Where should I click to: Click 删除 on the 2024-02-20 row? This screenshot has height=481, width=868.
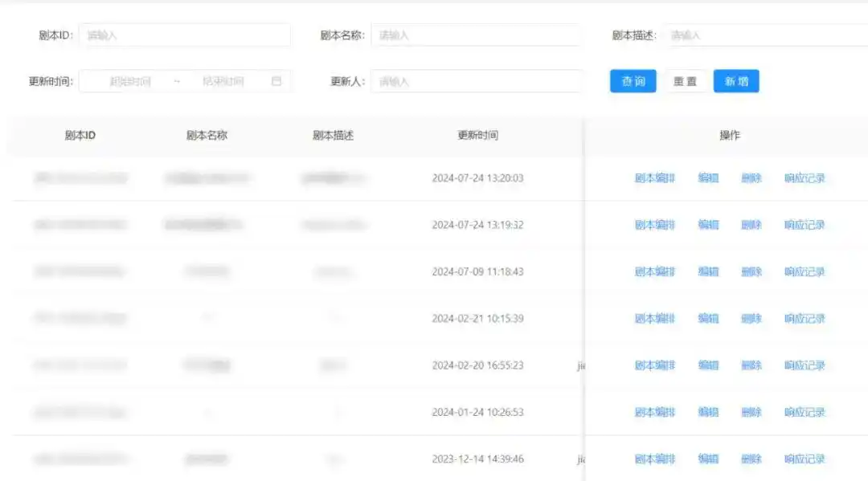751,365
